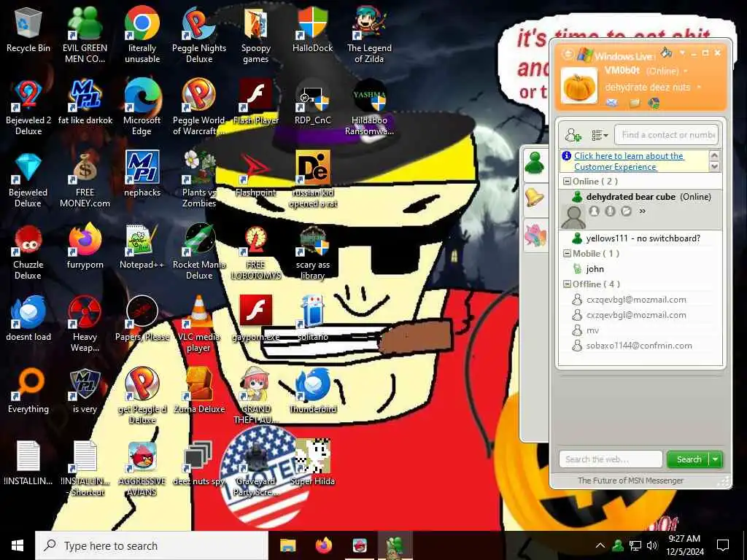Image resolution: width=747 pixels, height=560 pixels.
Task: Click the MSN Today globe icon
Action: click(654, 103)
